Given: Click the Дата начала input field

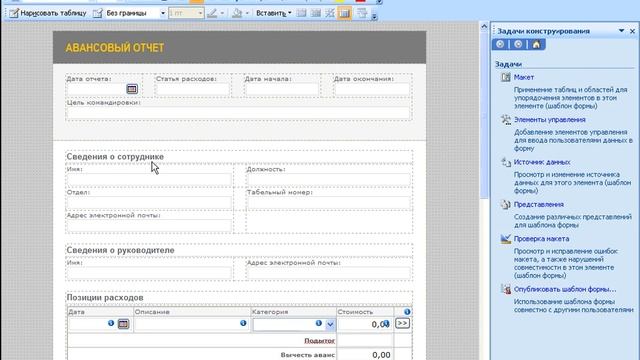Looking at the screenshot, I should point(282,89).
